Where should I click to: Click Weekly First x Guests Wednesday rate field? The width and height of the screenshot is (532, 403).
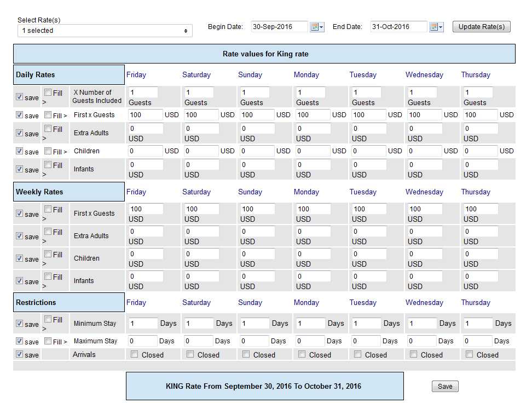(425, 209)
